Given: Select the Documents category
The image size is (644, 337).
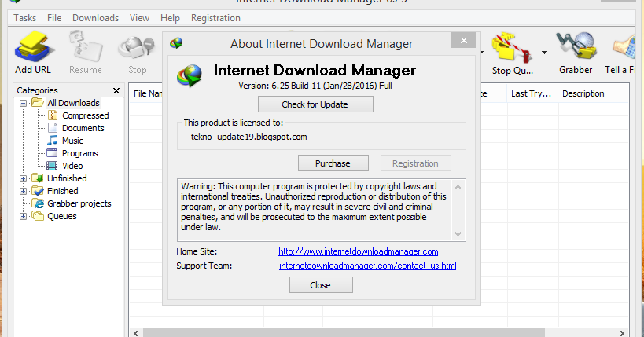Looking at the screenshot, I should pos(83,128).
